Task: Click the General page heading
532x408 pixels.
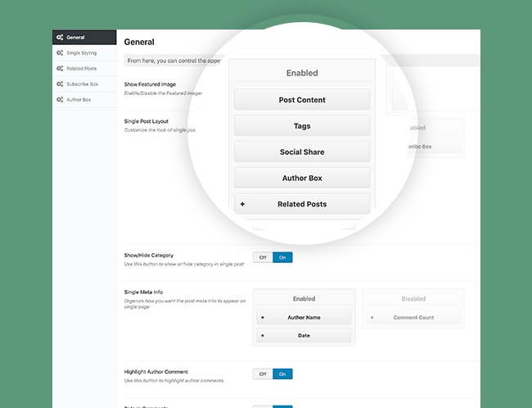Action: pyautogui.click(x=139, y=42)
